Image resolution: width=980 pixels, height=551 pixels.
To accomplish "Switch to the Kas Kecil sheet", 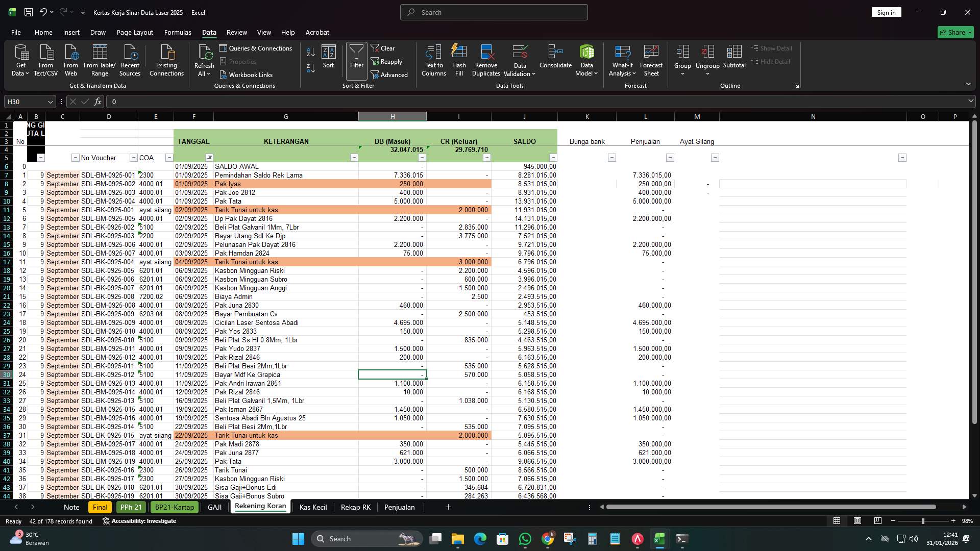I will tap(312, 507).
